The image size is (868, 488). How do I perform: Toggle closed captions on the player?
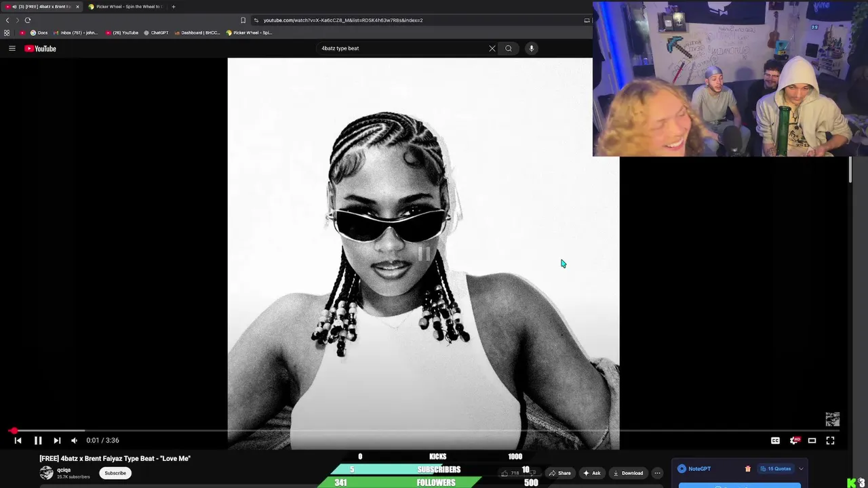tap(775, 441)
